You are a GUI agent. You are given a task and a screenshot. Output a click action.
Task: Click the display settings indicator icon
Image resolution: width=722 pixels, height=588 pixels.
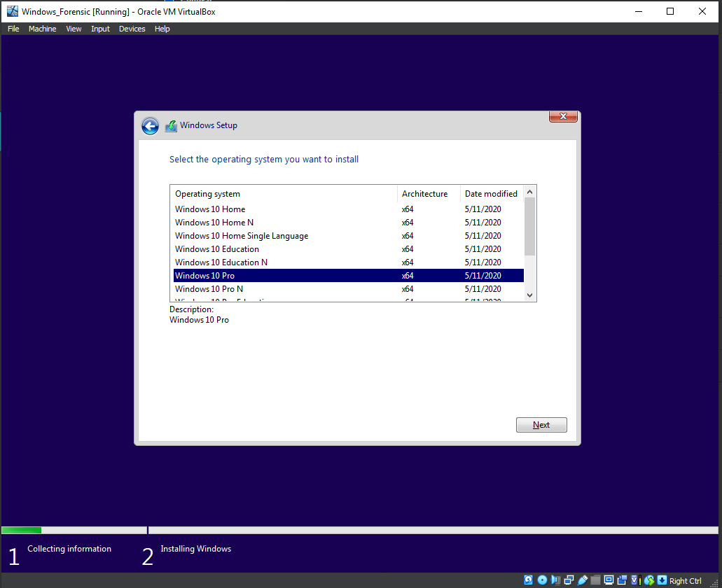609,580
